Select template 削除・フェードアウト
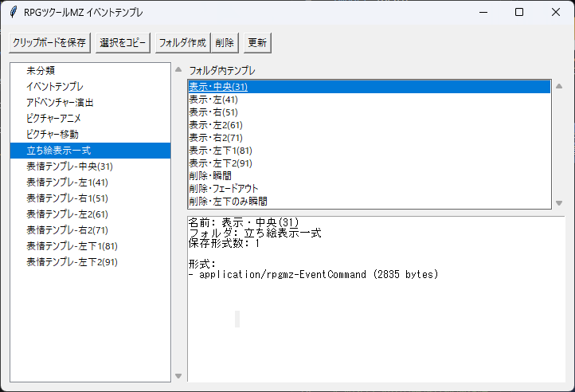Viewport: 575px width, 392px height. (x=370, y=189)
